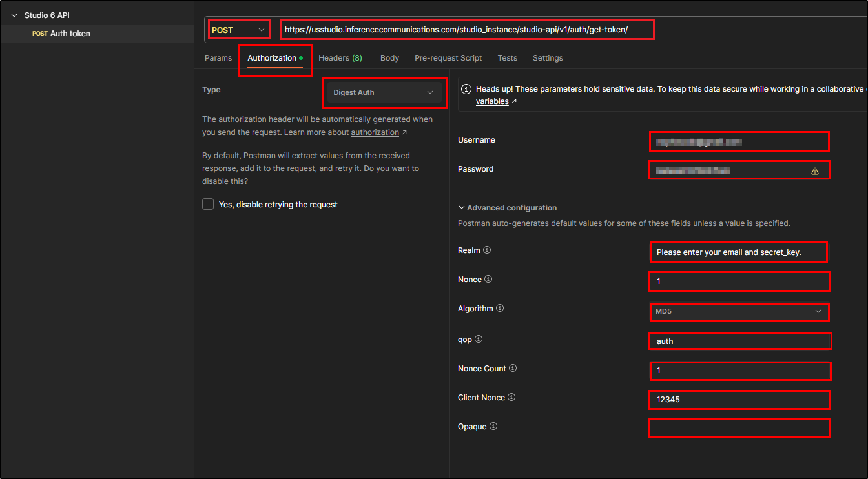Image resolution: width=868 pixels, height=479 pixels.
Task: Click the Realm input field
Action: click(x=739, y=252)
